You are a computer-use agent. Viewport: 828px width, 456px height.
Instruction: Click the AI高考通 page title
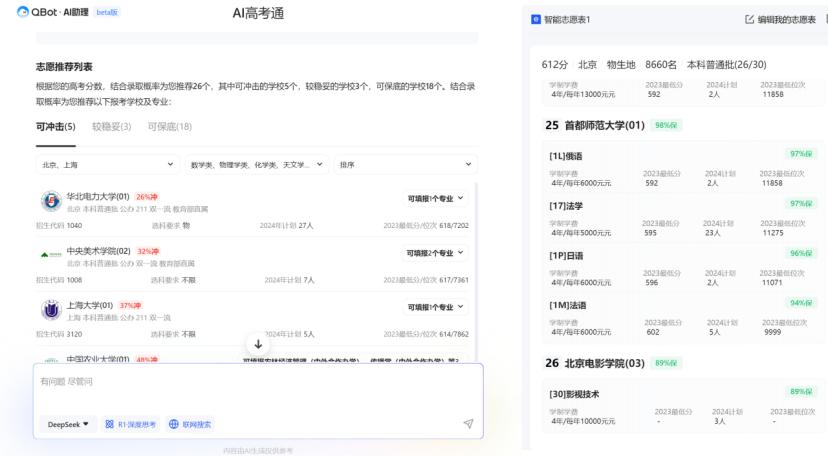coord(258,13)
